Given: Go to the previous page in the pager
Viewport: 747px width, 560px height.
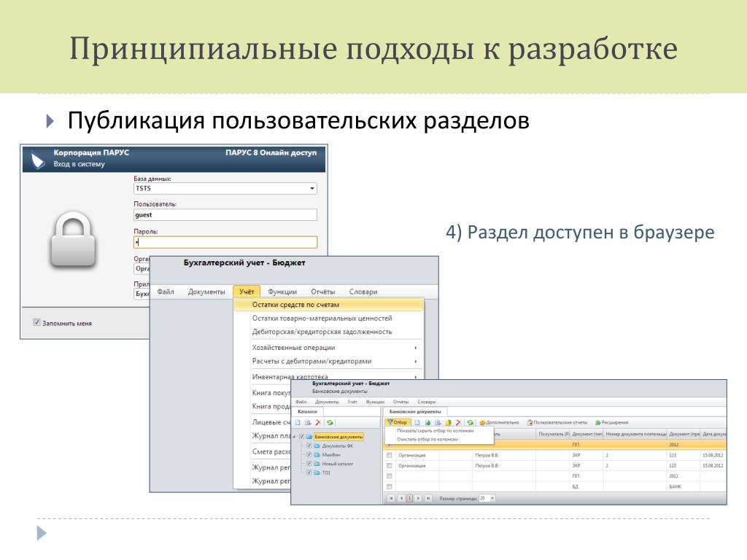Looking at the screenshot, I should pyautogui.click(x=402, y=498).
